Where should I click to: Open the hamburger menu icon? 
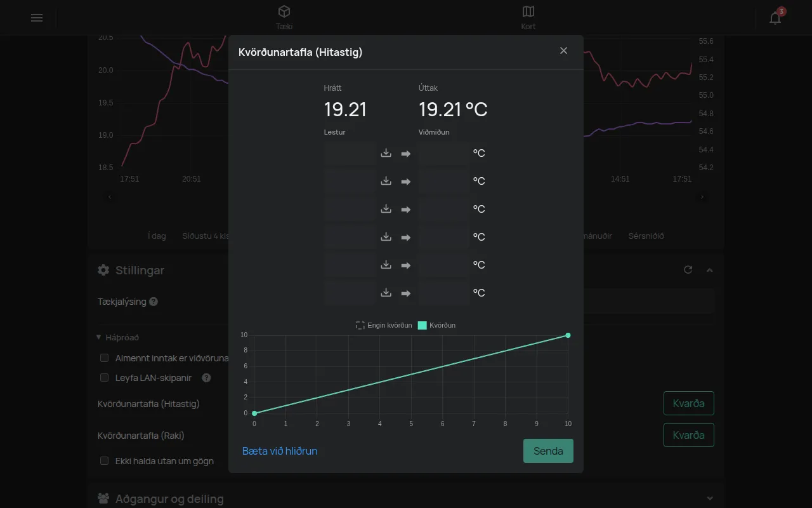[x=37, y=18]
